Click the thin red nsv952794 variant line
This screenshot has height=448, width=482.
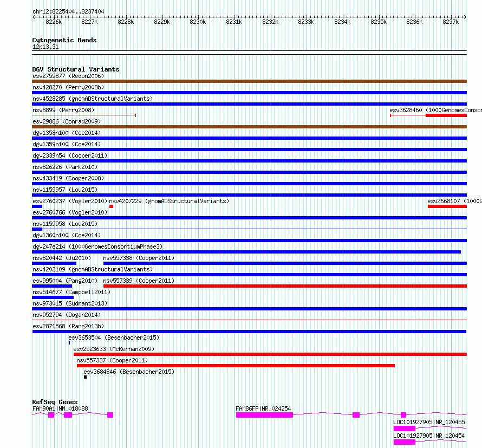tap(249, 320)
